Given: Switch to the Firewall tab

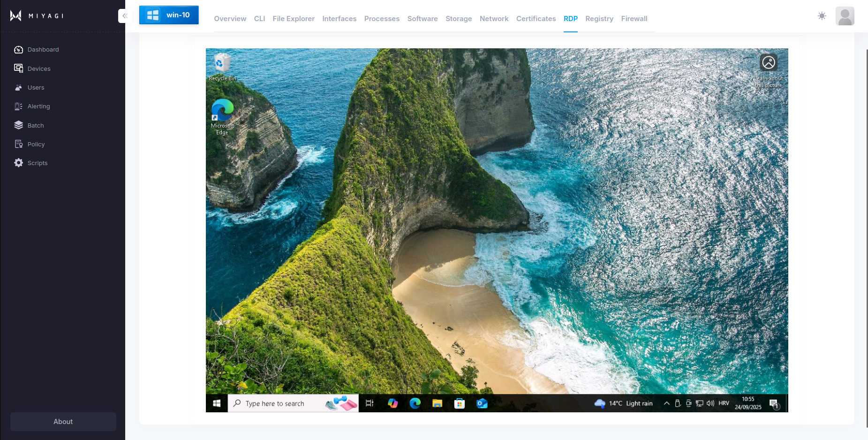Looking at the screenshot, I should click(634, 19).
